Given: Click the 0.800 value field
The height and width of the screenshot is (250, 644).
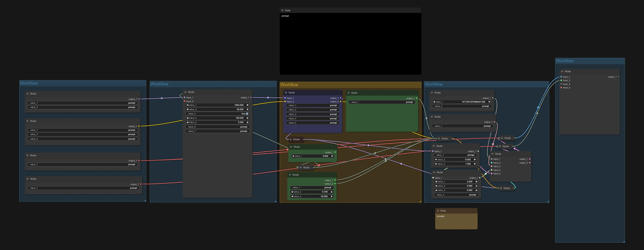Looking at the screenshot, I should coord(456,186).
